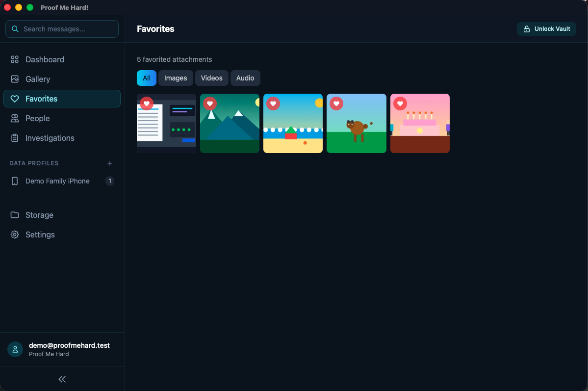588x391 pixels.
Task: Open the Investigations section
Action: (x=62, y=138)
